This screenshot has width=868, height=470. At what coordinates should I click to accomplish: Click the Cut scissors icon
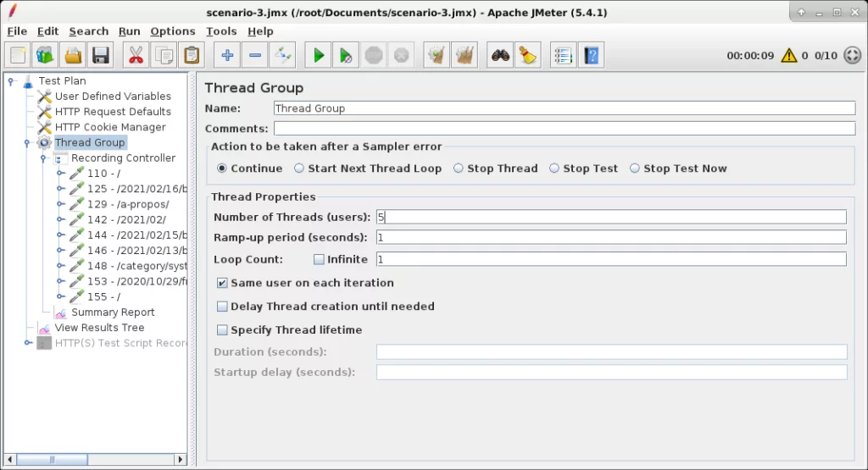(136, 55)
